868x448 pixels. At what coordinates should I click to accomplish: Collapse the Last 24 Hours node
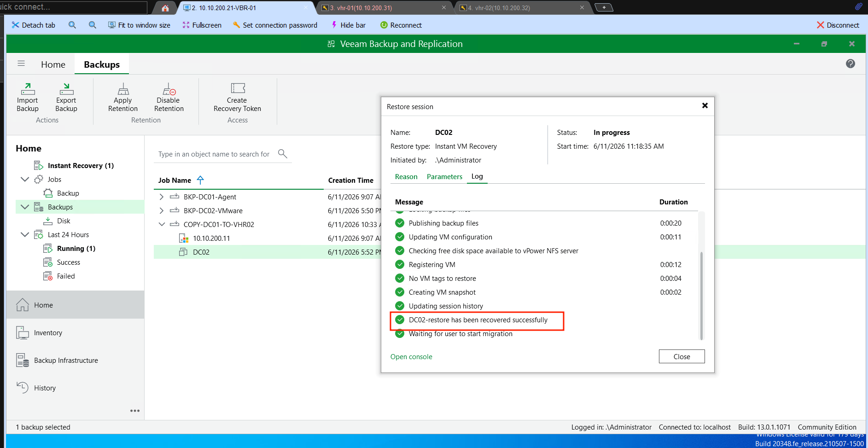(x=25, y=235)
